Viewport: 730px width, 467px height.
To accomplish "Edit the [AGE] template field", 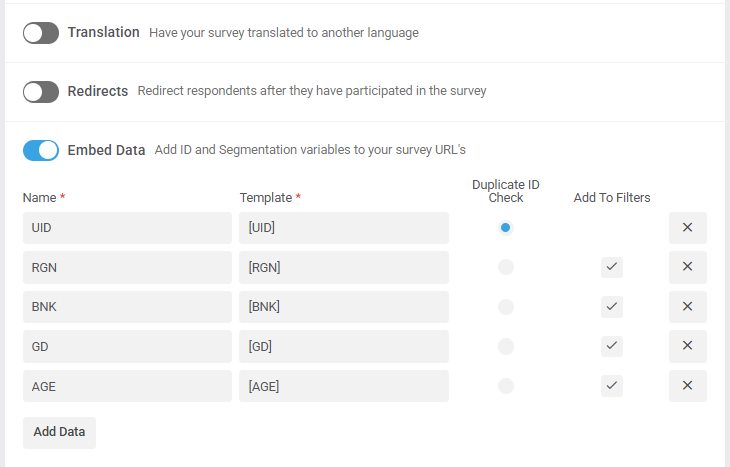I will click(x=343, y=386).
